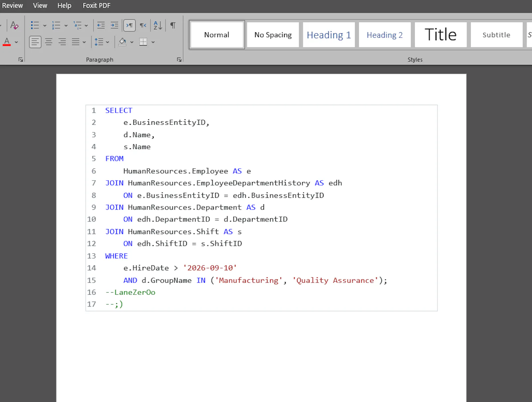Click the '2026-09-10' date string
This screenshot has height=402, width=532.
(210, 268)
